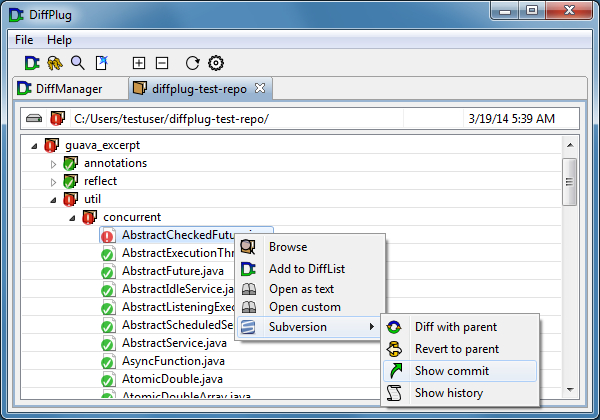Click the C:/Users/testuser/diffplug-test-repo/ path
This screenshot has width=600, height=420.
tap(171, 119)
